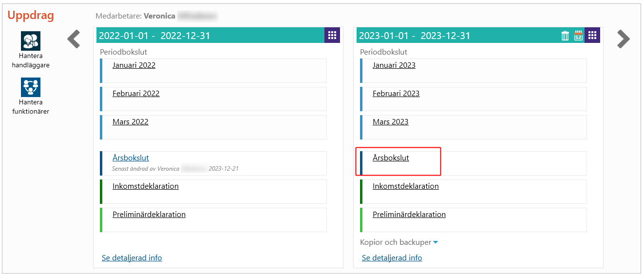The width and height of the screenshot is (644, 277).
Task: Open Årsbokslut for 2023
Action: click(391, 158)
